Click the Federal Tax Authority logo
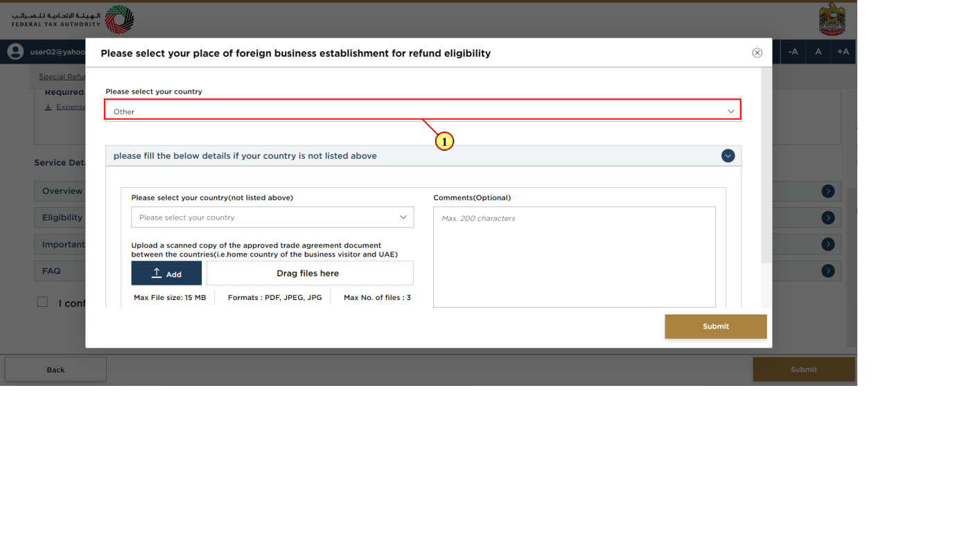The width and height of the screenshot is (980, 555). (x=73, y=19)
